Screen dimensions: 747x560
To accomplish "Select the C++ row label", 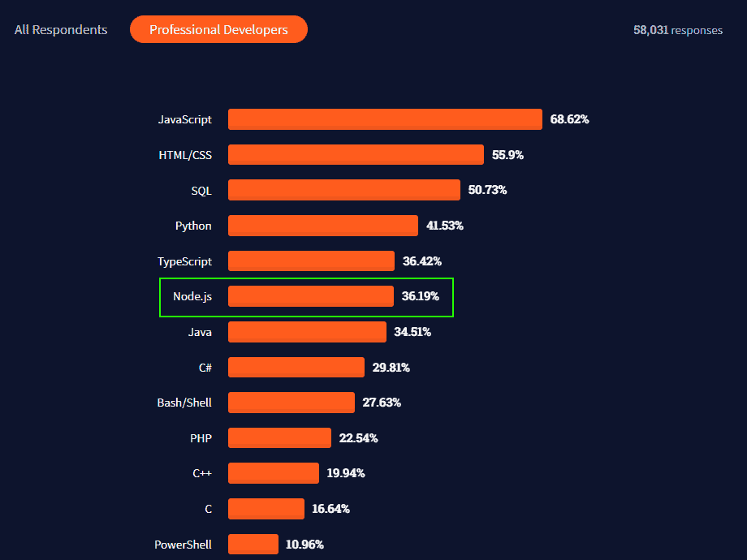I will [203, 472].
